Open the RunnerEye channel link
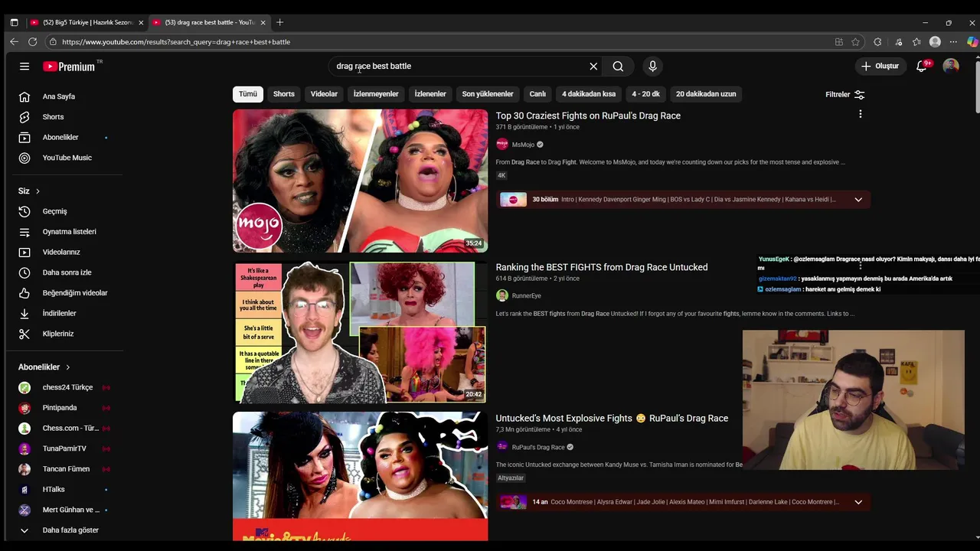Image resolution: width=980 pixels, height=551 pixels. click(526, 296)
